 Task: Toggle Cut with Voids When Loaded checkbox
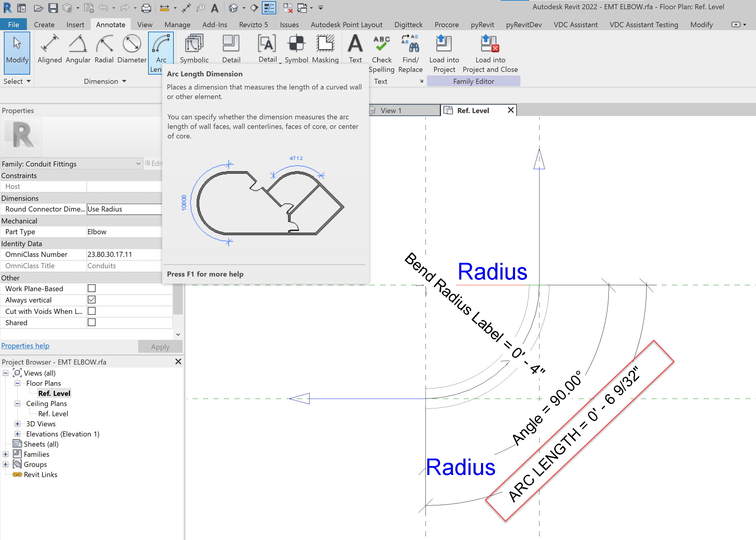click(x=91, y=311)
